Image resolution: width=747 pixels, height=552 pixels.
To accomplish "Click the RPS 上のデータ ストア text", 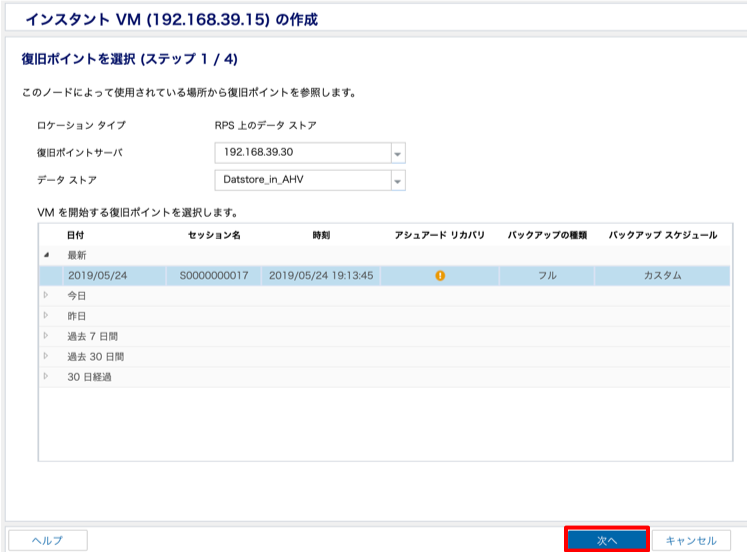I will tap(265, 125).
